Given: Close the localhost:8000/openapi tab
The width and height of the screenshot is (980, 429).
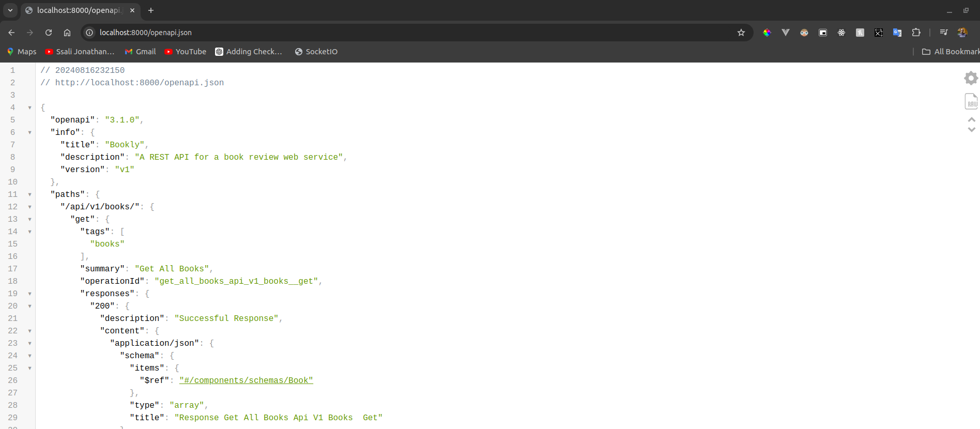Looking at the screenshot, I should 132,10.
